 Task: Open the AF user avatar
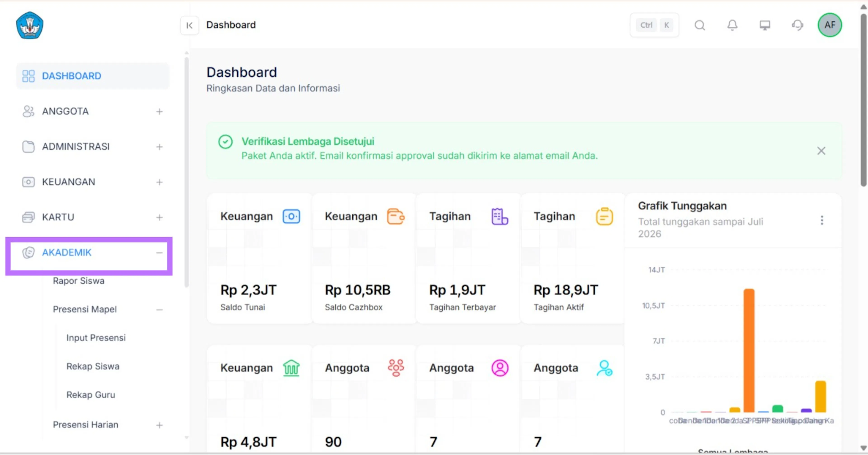[830, 25]
